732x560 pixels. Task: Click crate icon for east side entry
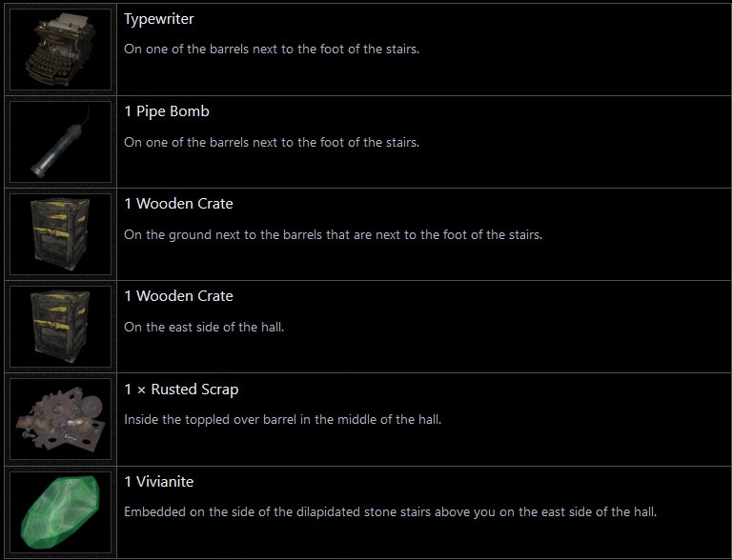point(61,327)
